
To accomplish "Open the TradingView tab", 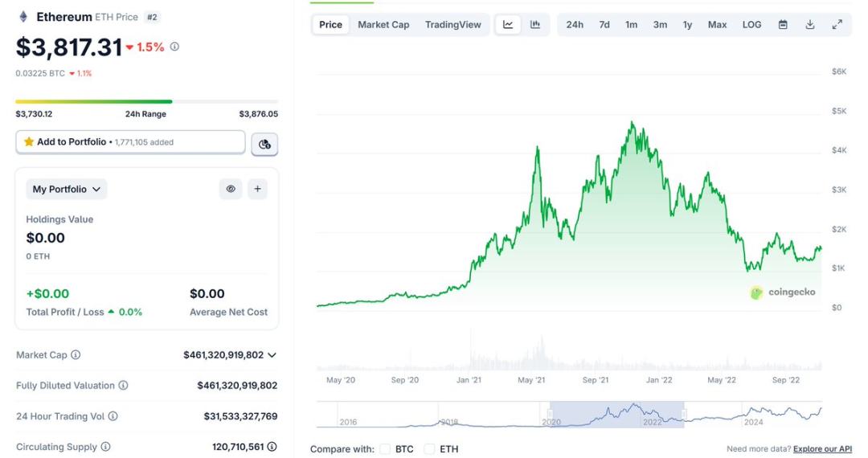I will pyautogui.click(x=453, y=25).
